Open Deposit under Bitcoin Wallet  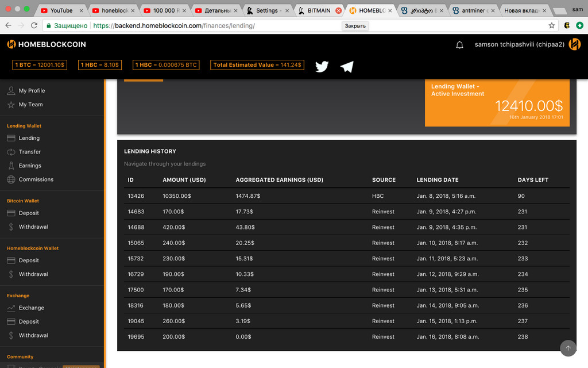coord(29,213)
